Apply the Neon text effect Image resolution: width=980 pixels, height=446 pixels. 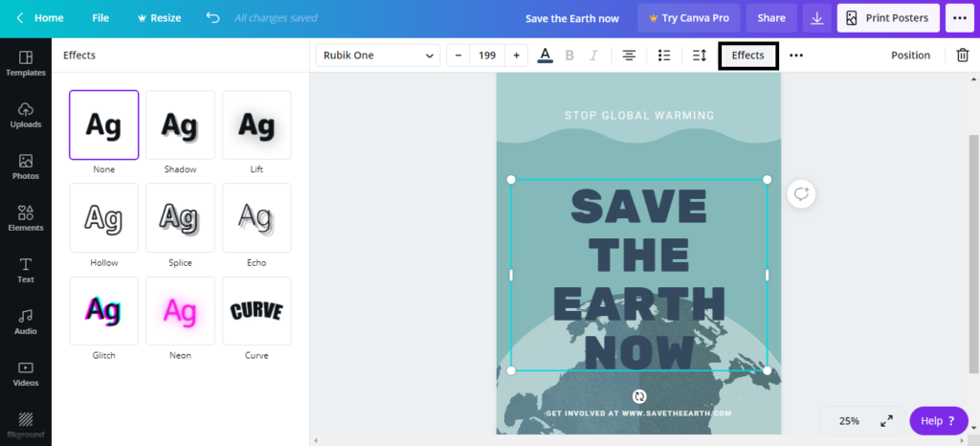180,311
